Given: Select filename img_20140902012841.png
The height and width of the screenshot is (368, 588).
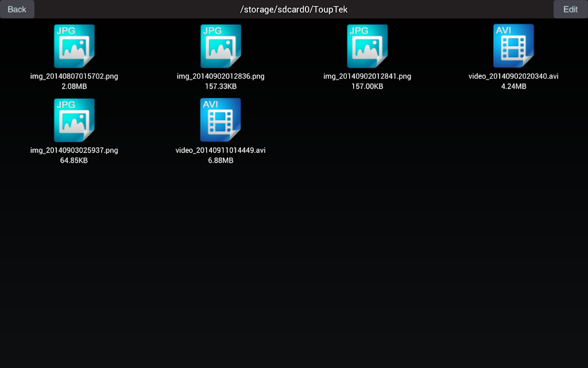Looking at the screenshot, I should pos(367,76).
